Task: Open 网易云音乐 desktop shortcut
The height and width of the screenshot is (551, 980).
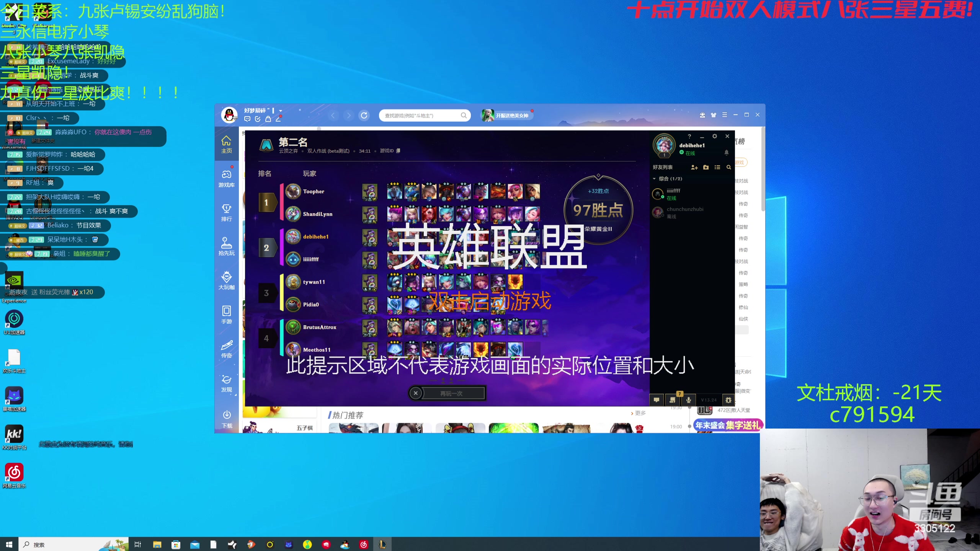Action: (x=14, y=476)
